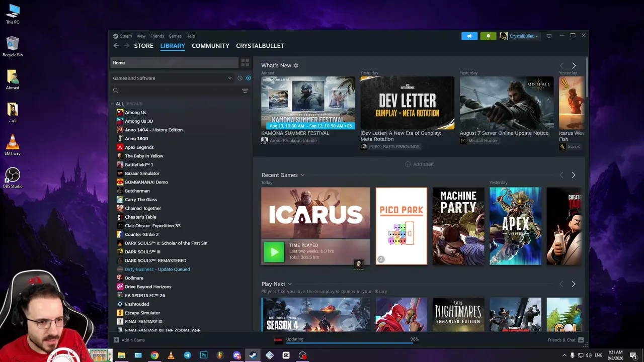Select Dirty Business - Update Queued entry
This screenshot has height=362, width=644.
tap(157, 269)
